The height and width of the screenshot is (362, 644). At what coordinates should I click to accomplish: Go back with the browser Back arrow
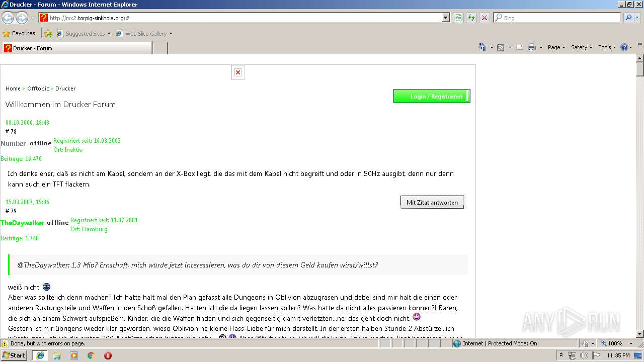click(x=8, y=18)
